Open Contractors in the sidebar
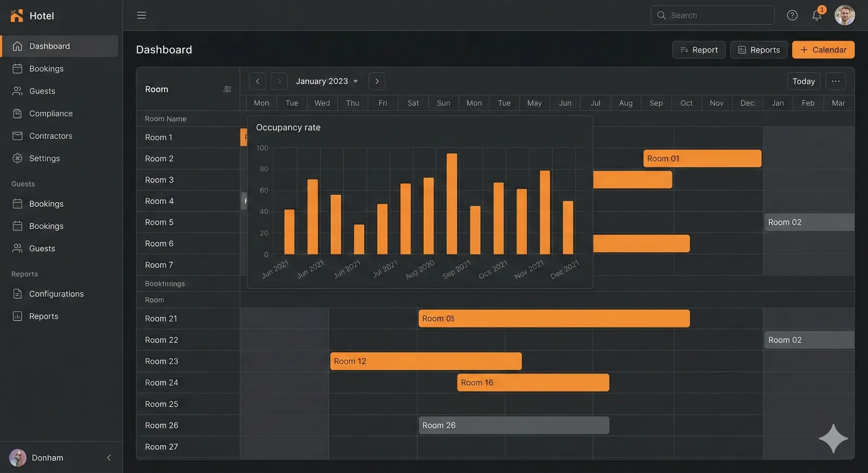Viewport: 868px width, 473px height. tap(60, 136)
